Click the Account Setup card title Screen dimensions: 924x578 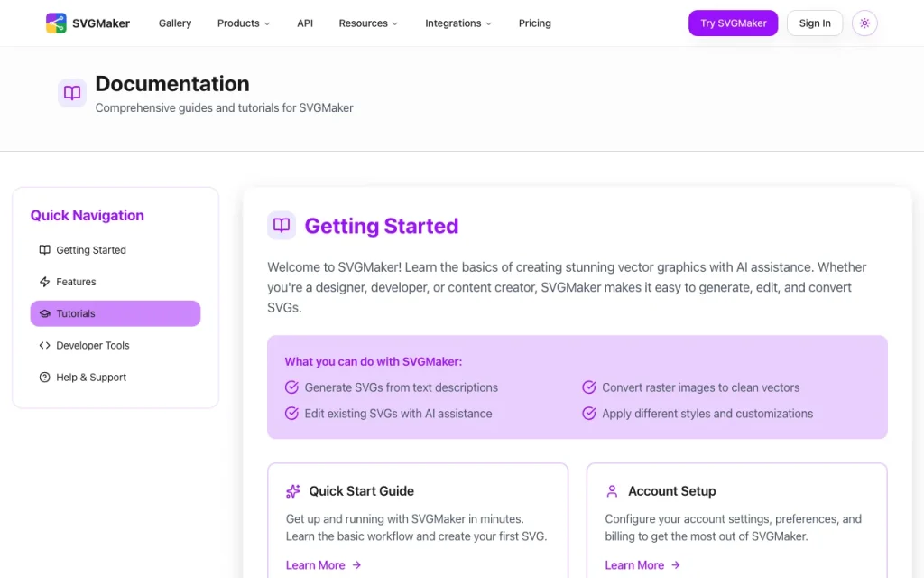(671, 491)
